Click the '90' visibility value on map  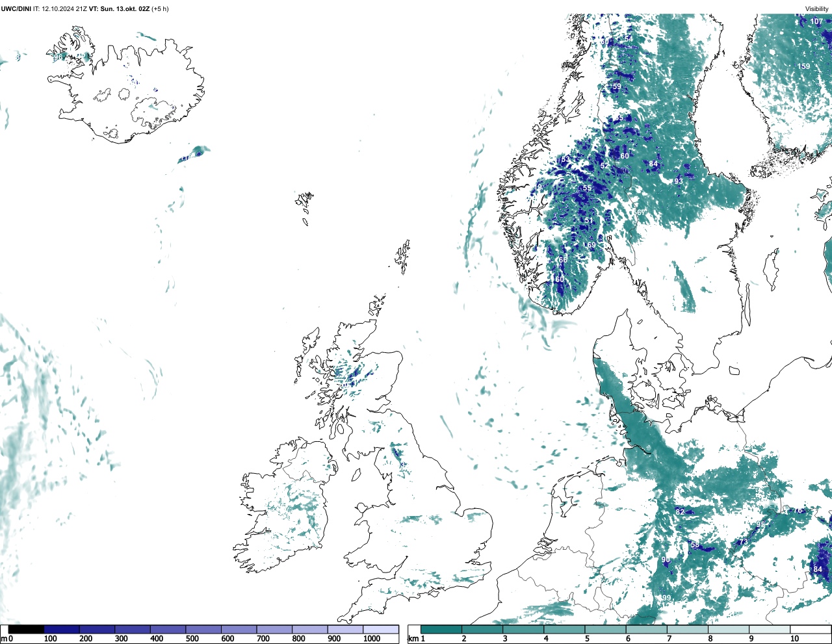(x=666, y=560)
